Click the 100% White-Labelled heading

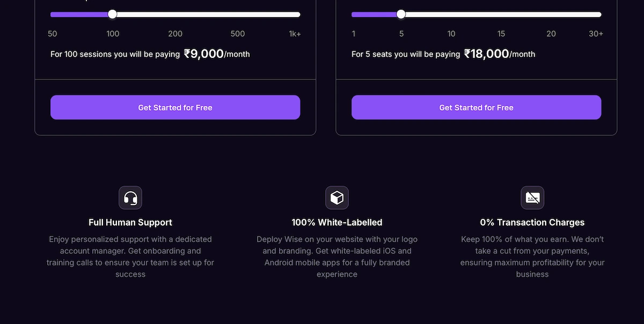coord(337,223)
